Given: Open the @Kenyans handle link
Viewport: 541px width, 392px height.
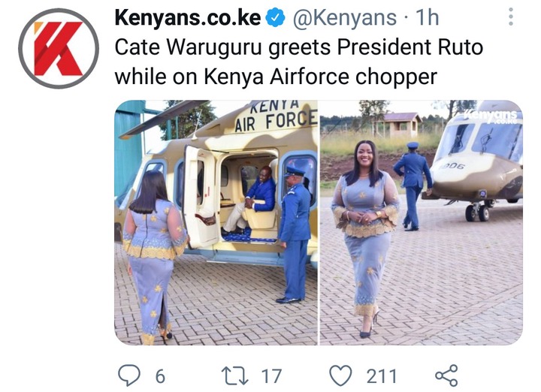Looking at the screenshot, I should coord(345,18).
